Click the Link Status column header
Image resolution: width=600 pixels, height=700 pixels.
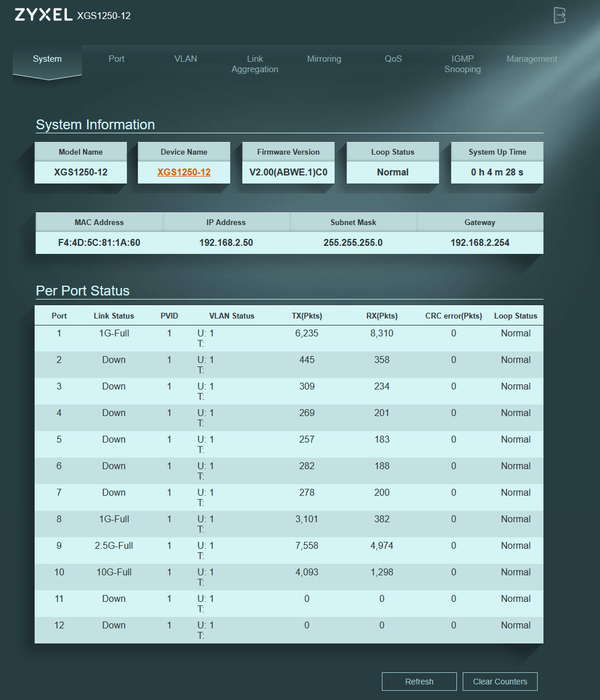[x=114, y=316]
